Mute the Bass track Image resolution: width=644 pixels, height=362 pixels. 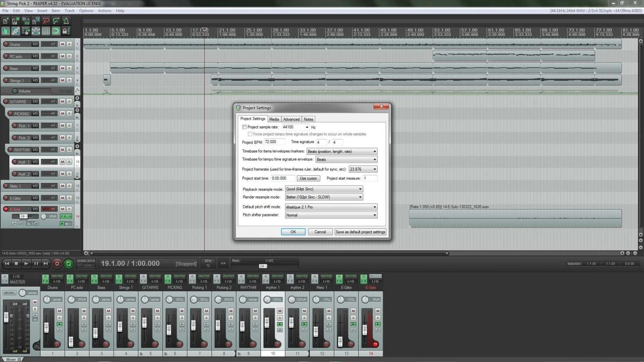(62, 68)
